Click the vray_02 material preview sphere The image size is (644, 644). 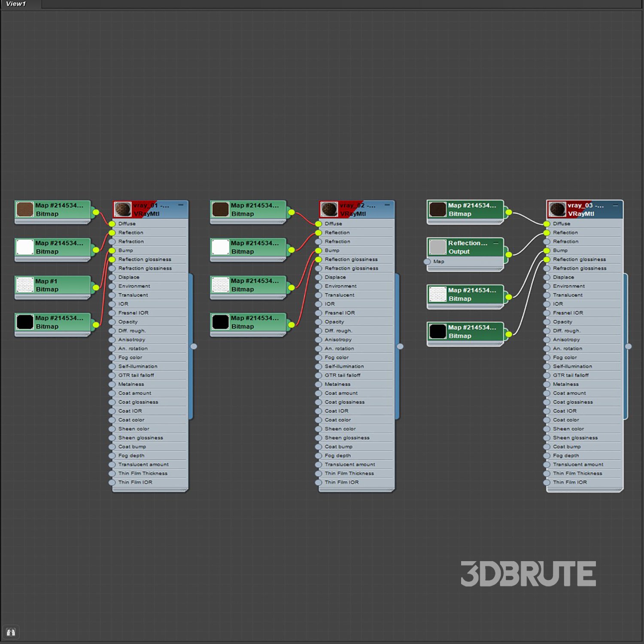click(329, 210)
